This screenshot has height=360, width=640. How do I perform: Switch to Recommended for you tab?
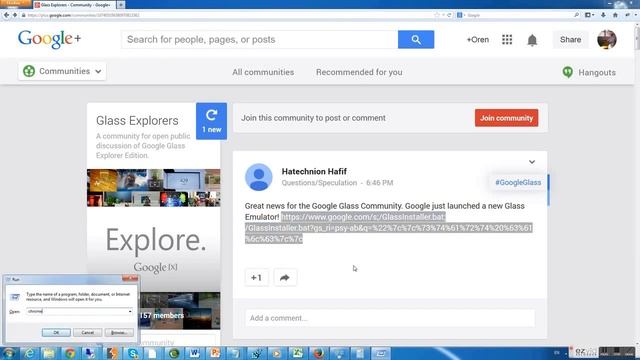(x=359, y=72)
